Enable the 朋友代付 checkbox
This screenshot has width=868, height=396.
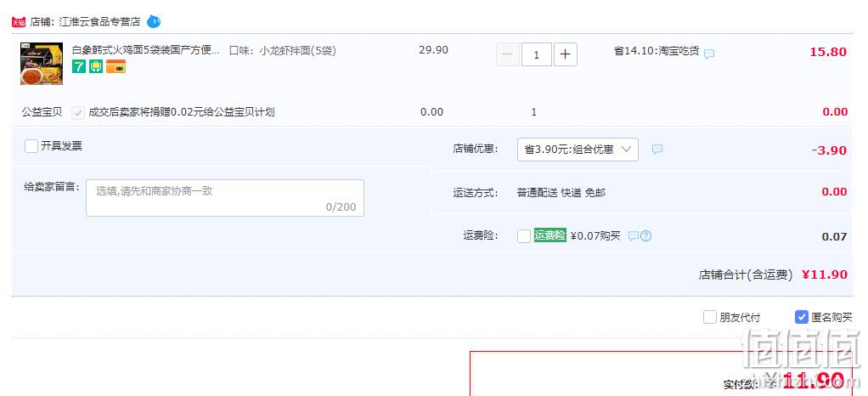pyautogui.click(x=710, y=317)
